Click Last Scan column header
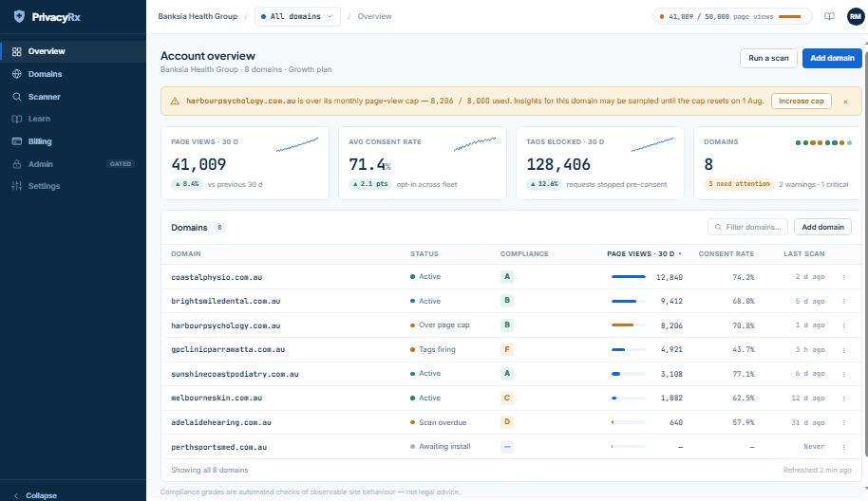 tap(803, 253)
